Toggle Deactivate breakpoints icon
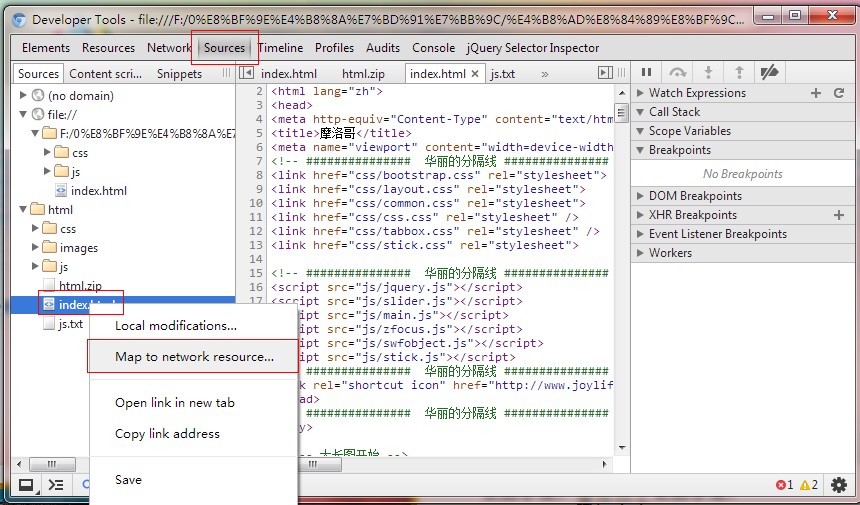This screenshot has height=505, width=860. 770,72
